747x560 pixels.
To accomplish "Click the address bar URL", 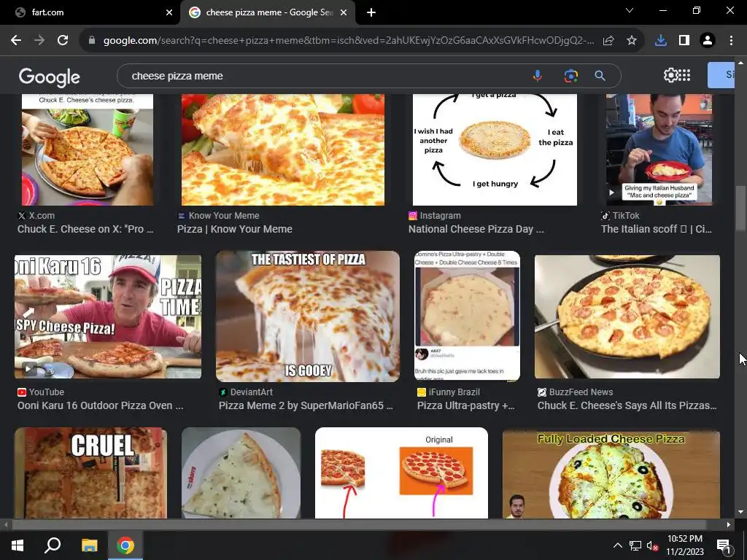I will (348, 41).
